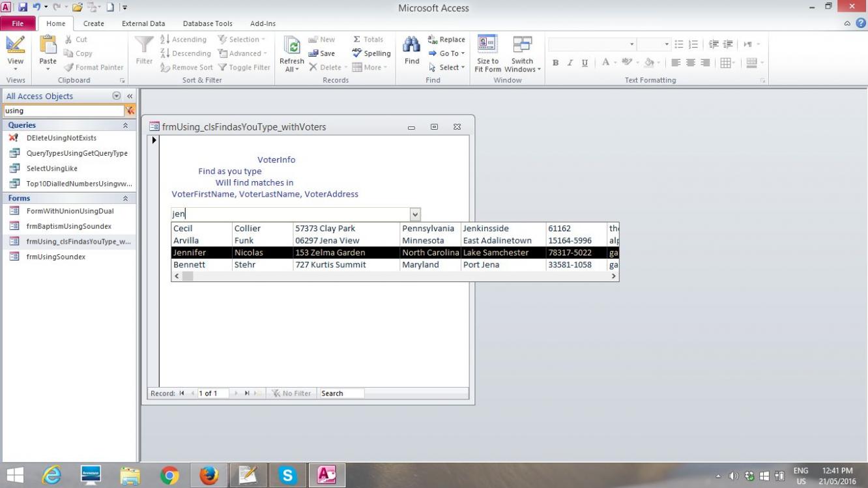868x488 pixels.
Task: Open Firefox from taskbar
Action: (209, 475)
